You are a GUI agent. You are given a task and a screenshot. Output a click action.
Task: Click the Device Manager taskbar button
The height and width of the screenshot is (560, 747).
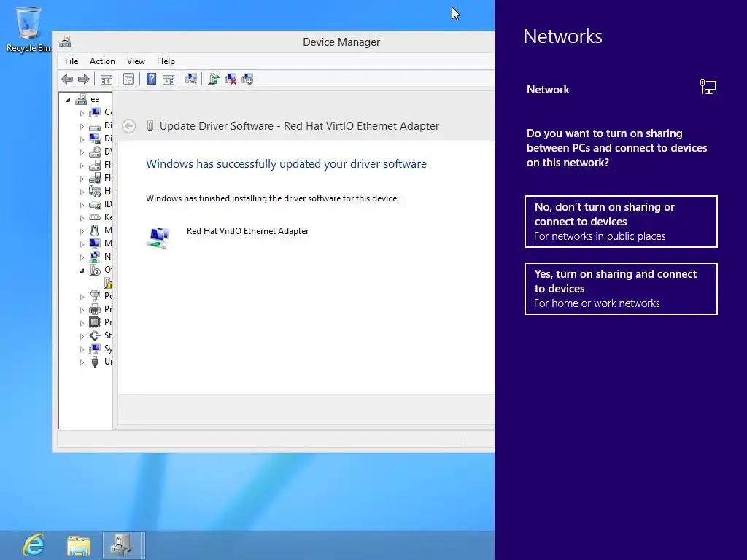pos(123,545)
